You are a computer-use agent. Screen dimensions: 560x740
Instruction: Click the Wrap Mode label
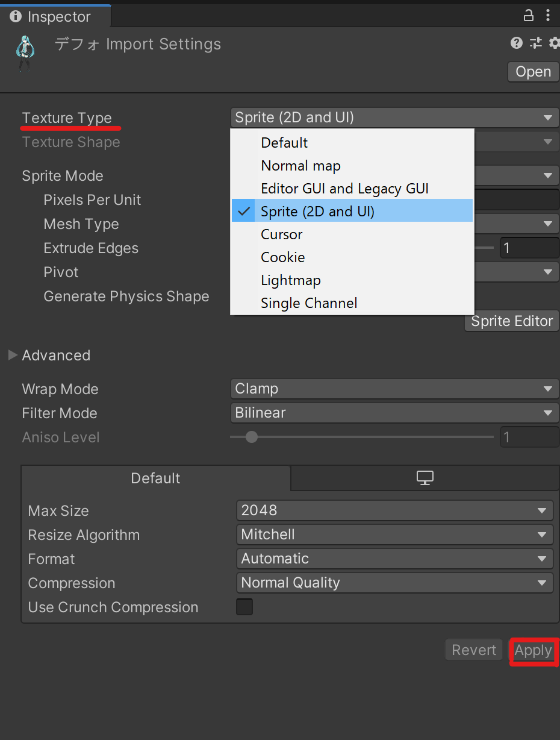coord(60,389)
